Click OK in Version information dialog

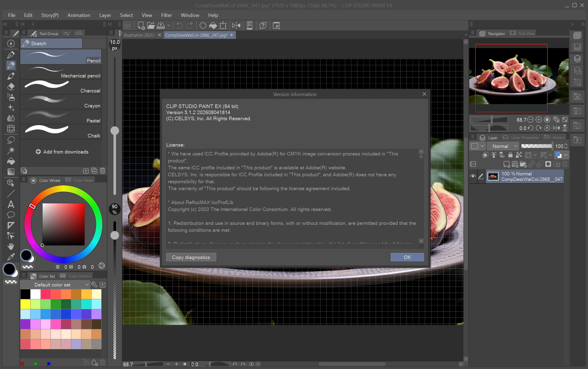click(407, 257)
